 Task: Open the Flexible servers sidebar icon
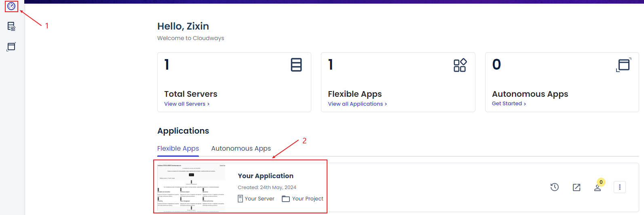click(11, 26)
